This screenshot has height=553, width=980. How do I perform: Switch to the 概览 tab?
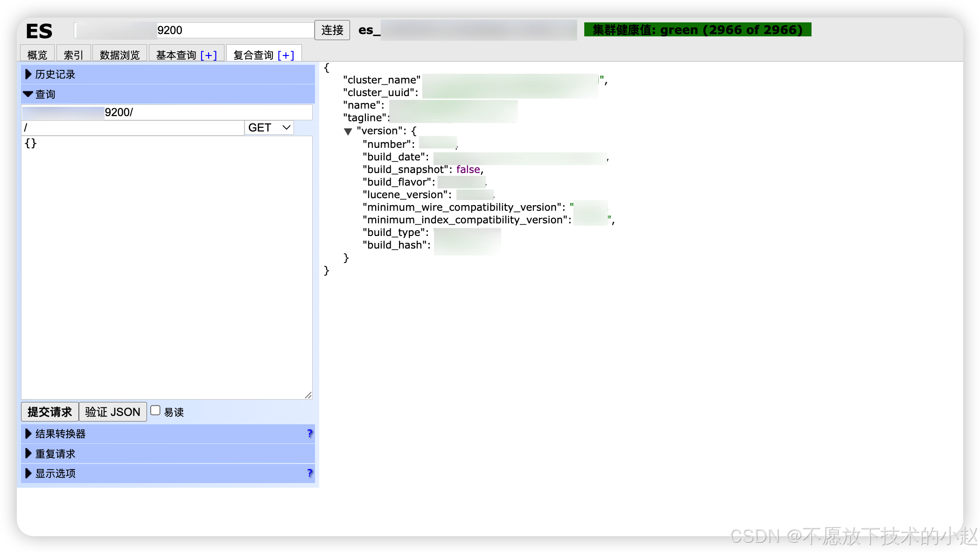pyautogui.click(x=37, y=55)
